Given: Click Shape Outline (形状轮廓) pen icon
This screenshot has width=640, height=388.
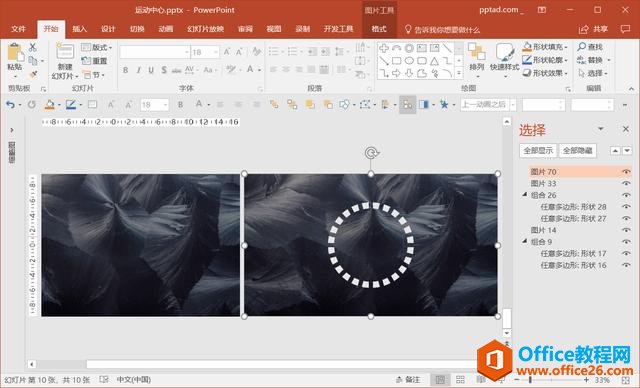Looking at the screenshot, I should tap(527, 60).
